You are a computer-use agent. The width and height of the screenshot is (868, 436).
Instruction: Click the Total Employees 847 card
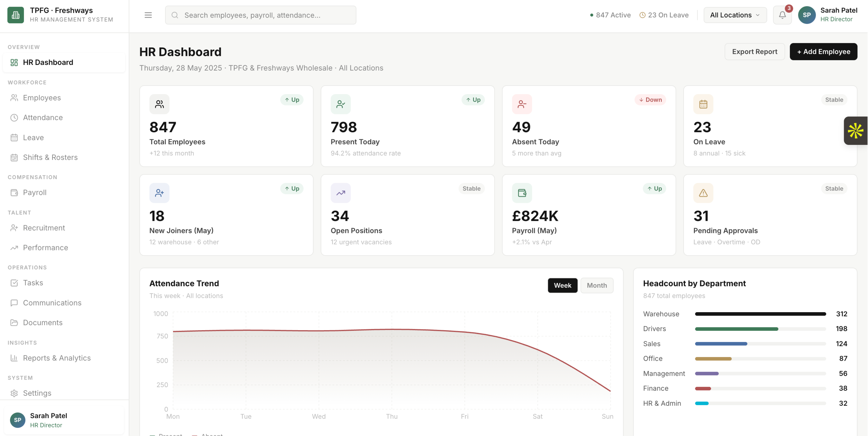226,126
